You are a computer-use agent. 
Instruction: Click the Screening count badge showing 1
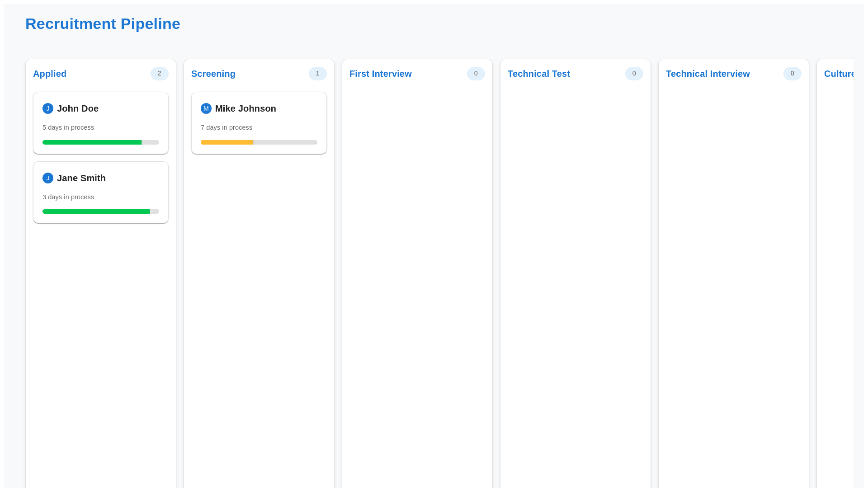point(317,74)
